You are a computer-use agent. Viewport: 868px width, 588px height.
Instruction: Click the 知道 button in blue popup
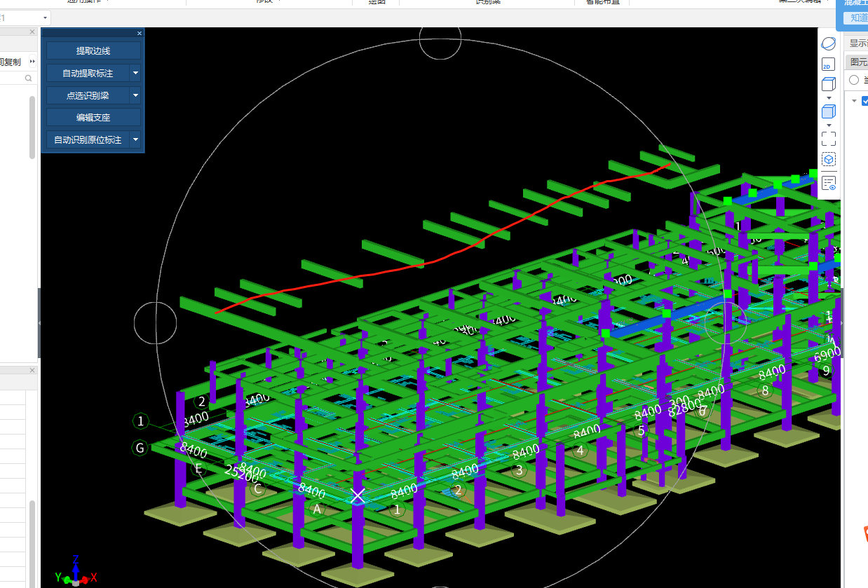pyautogui.click(x=855, y=18)
